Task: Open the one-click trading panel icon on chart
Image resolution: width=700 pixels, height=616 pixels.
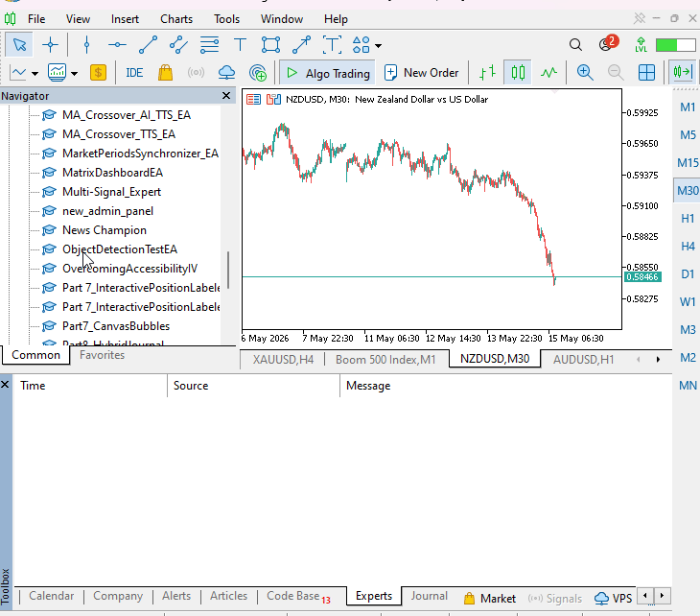Action: pyautogui.click(x=273, y=99)
